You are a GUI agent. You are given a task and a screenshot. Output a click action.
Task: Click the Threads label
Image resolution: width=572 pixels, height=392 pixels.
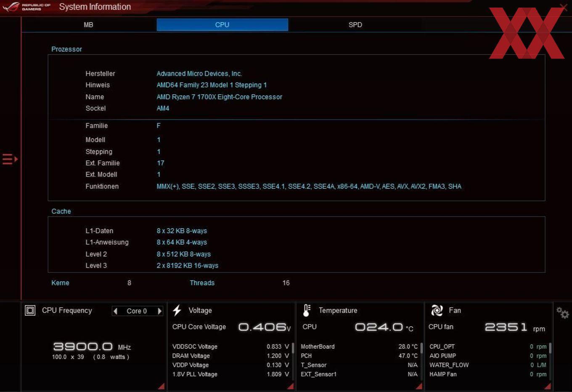202,283
